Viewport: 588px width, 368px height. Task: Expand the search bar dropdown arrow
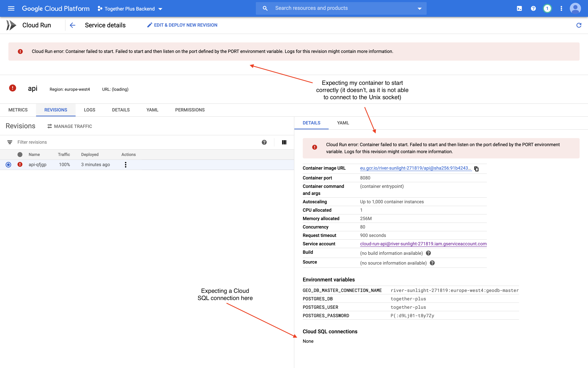click(419, 9)
